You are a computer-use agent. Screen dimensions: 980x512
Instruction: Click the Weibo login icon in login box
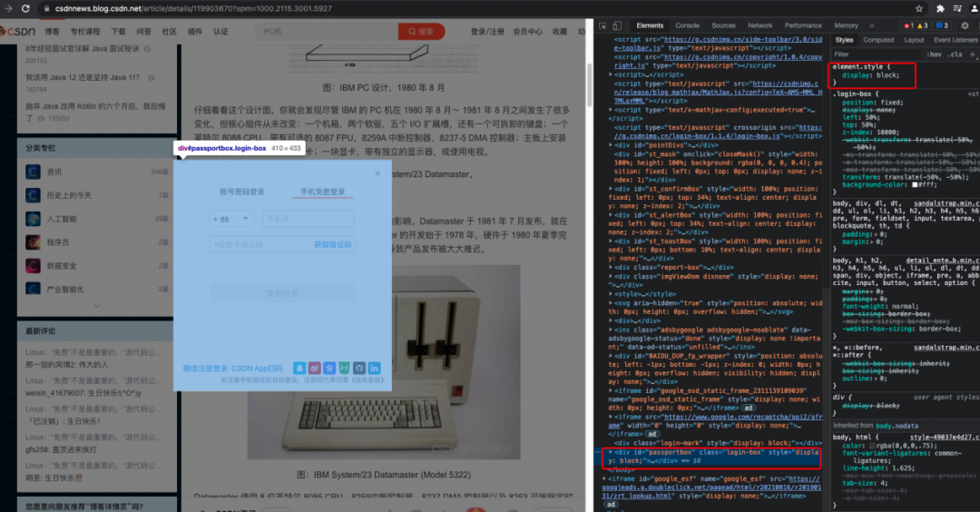pos(314,368)
